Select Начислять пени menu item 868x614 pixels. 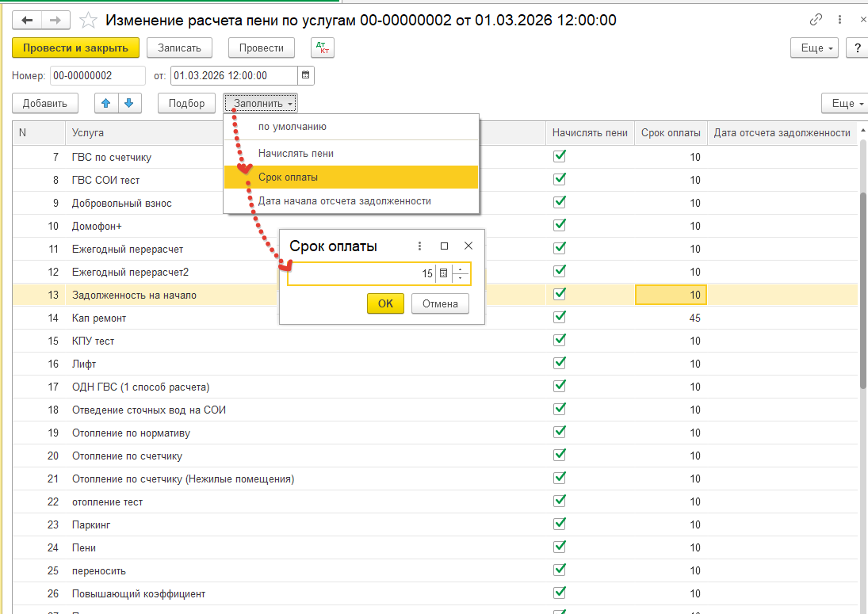tap(296, 154)
